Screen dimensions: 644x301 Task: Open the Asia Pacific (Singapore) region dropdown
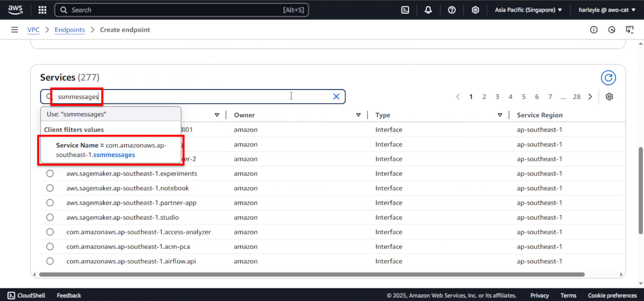click(x=528, y=10)
